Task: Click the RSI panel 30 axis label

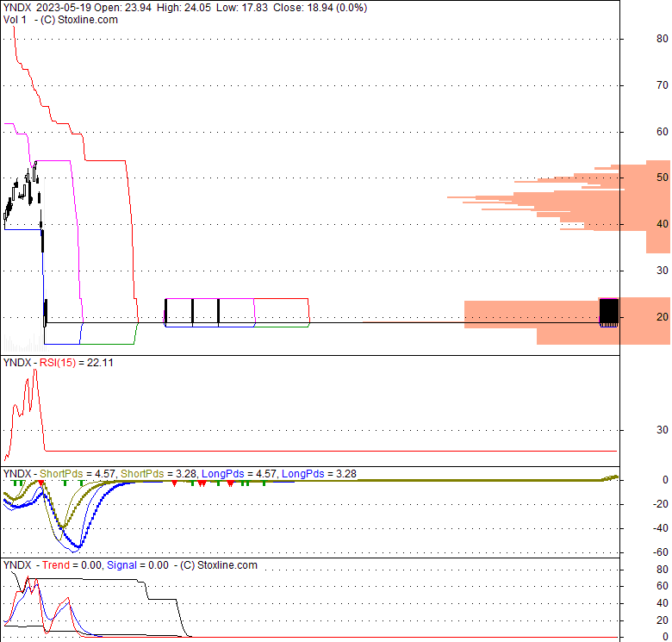Action: coord(663,429)
